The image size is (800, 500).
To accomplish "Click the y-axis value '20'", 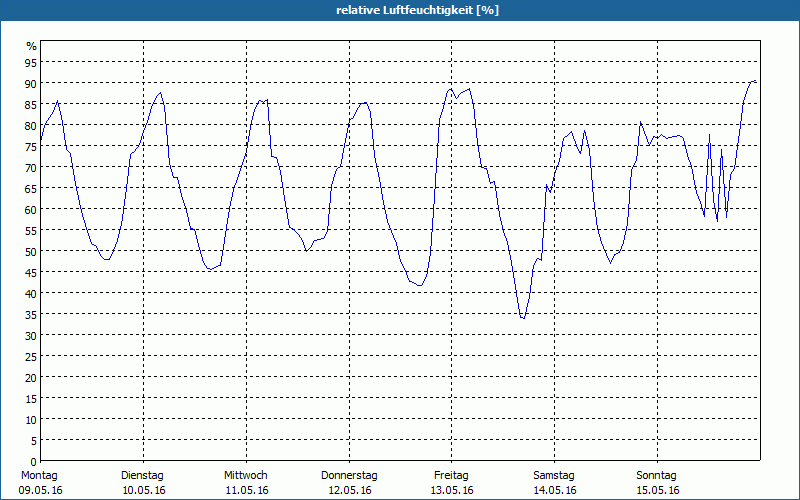I will [31, 378].
